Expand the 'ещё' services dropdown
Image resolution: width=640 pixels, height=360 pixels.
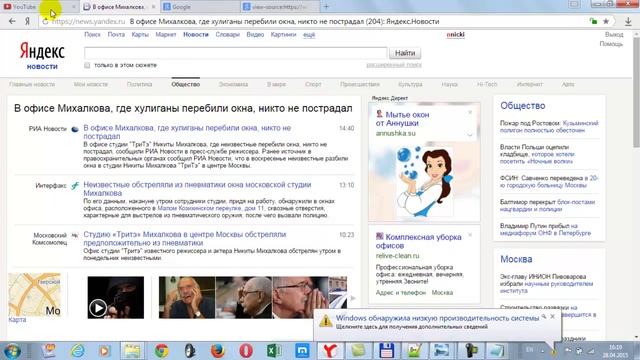309,35
